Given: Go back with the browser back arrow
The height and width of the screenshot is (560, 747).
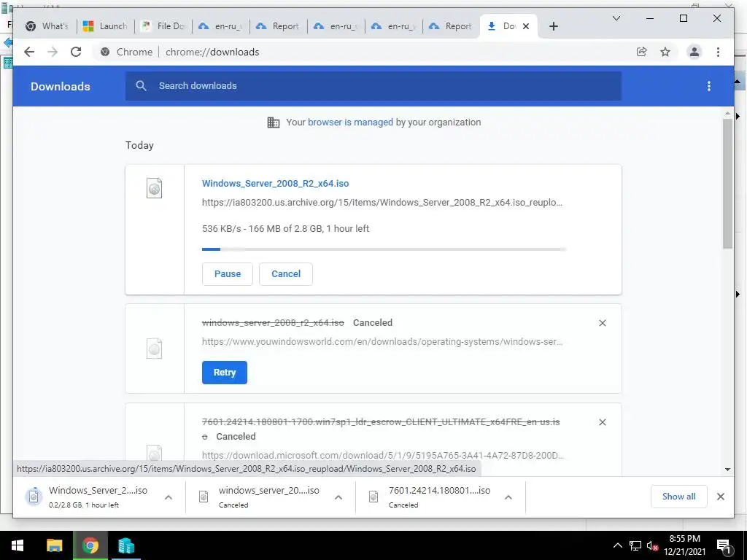Looking at the screenshot, I should [29, 52].
